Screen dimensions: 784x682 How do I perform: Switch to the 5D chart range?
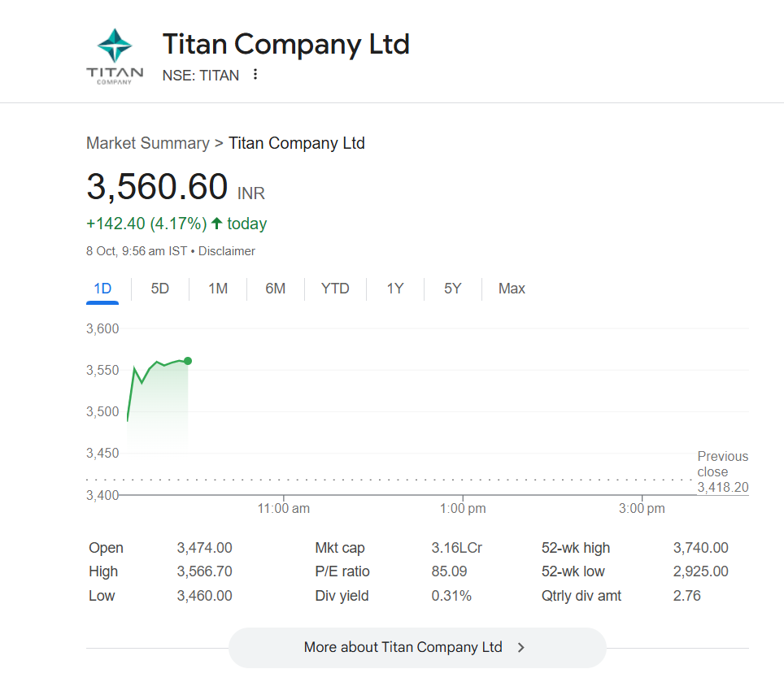(160, 289)
